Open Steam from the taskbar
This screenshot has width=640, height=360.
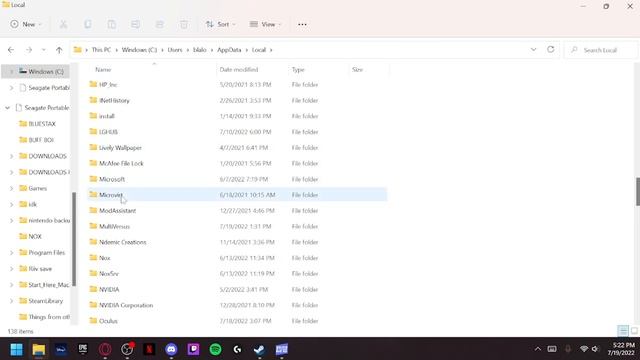point(260,349)
